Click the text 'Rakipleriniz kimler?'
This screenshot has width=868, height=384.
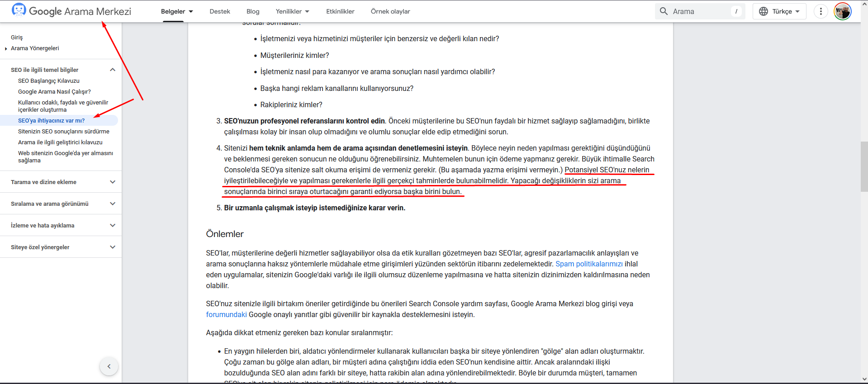coord(291,104)
